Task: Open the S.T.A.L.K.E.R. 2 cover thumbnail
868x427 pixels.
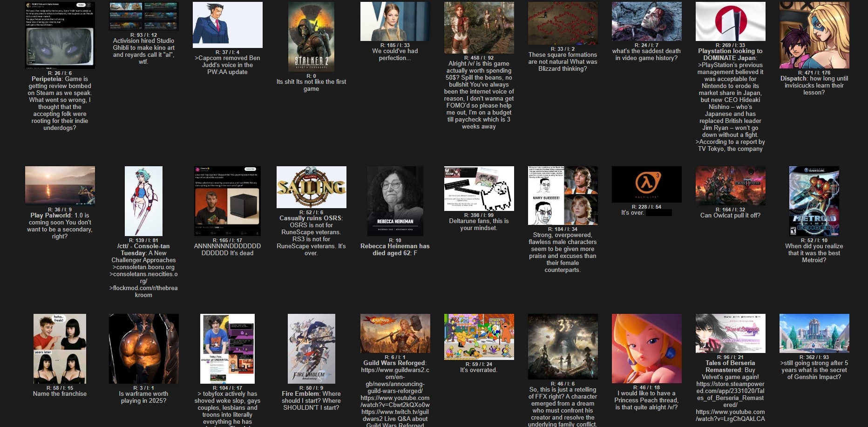Action: click(x=312, y=37)
